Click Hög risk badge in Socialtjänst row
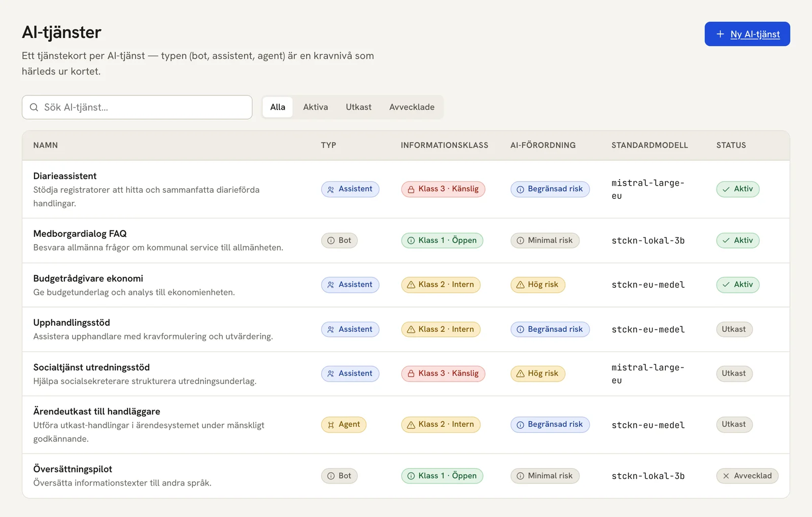This screenshot has width=812, height=517. coord(537,373)
